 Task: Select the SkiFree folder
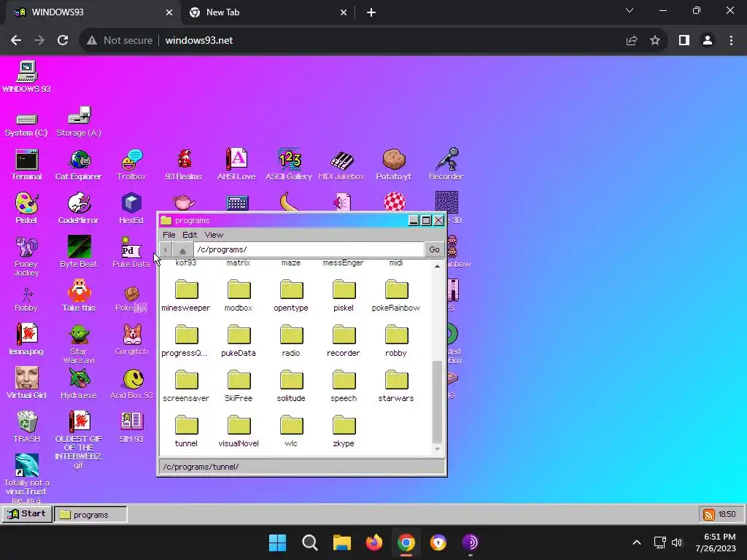[x=239, y=386]
